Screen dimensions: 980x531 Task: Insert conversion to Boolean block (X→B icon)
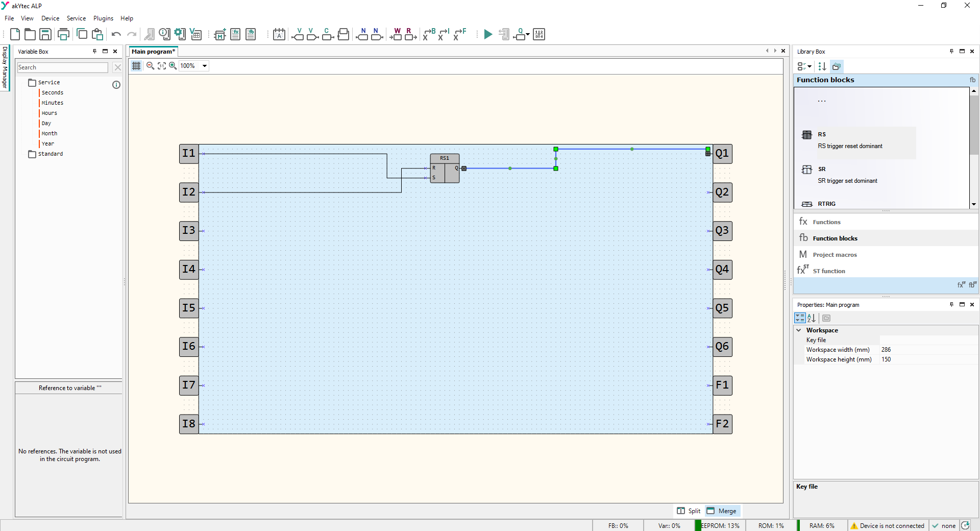[429, 34]
